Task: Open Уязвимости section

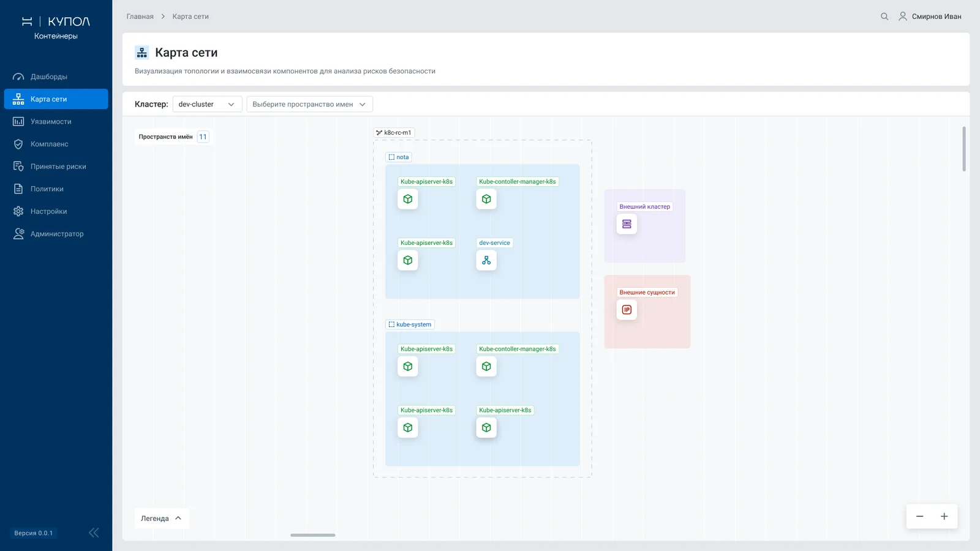Action: tap(56, 121)
